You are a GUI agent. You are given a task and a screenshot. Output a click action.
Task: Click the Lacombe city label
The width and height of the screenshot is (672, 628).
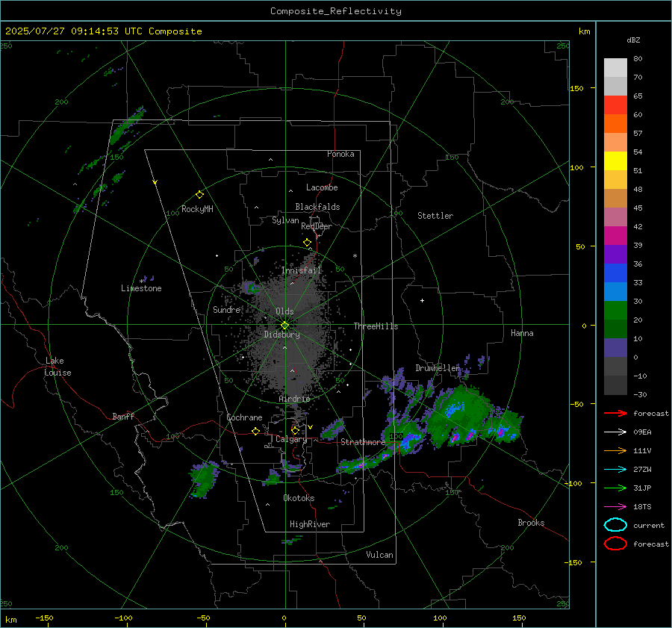coord(322,187)
